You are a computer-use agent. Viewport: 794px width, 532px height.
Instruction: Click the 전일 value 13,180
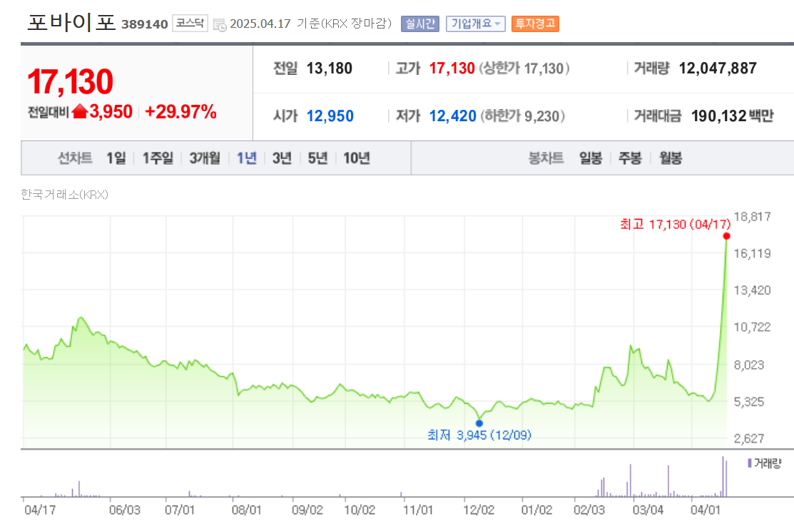tap(329, 68)
